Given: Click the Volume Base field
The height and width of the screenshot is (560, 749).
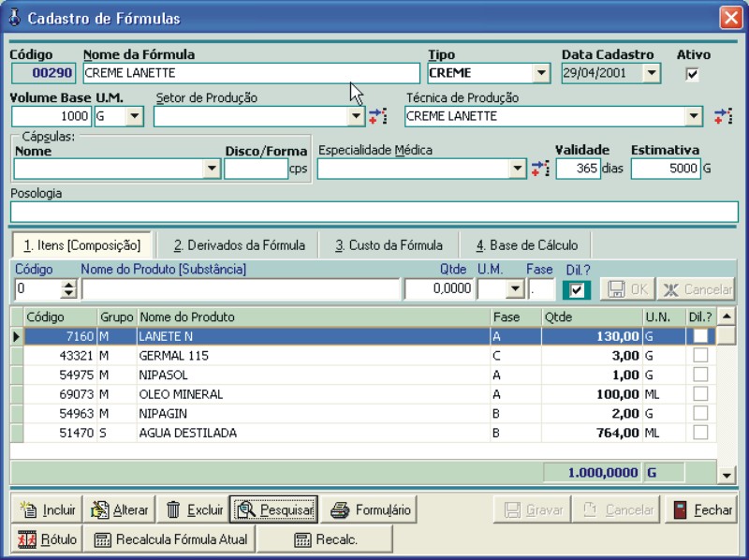Looking at the screenshot, I should [51, 116].
